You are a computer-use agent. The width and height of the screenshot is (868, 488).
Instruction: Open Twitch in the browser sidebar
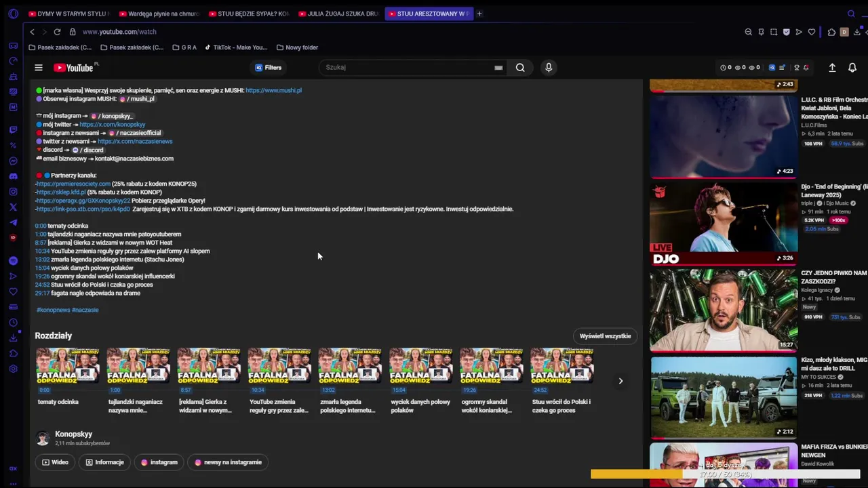tap(13, 129)
